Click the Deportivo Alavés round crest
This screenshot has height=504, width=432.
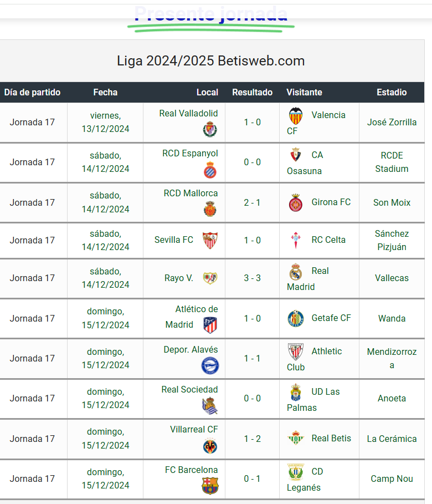[210, 365]
